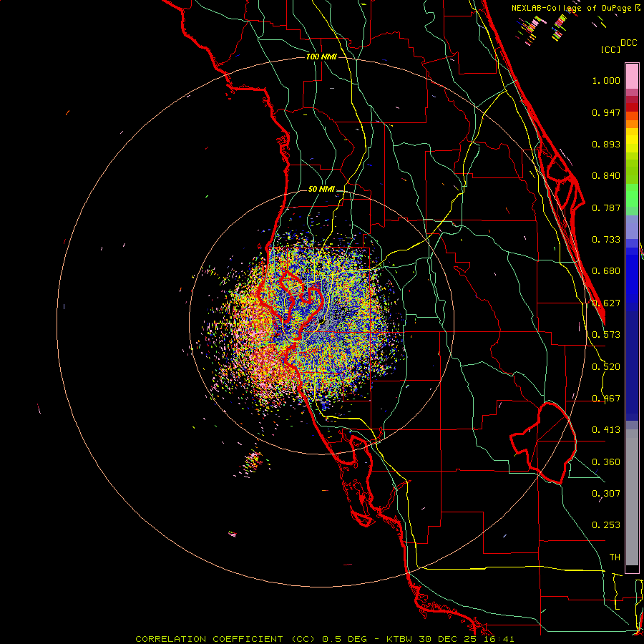Click the [CC] units label

(x=610, y=49)
